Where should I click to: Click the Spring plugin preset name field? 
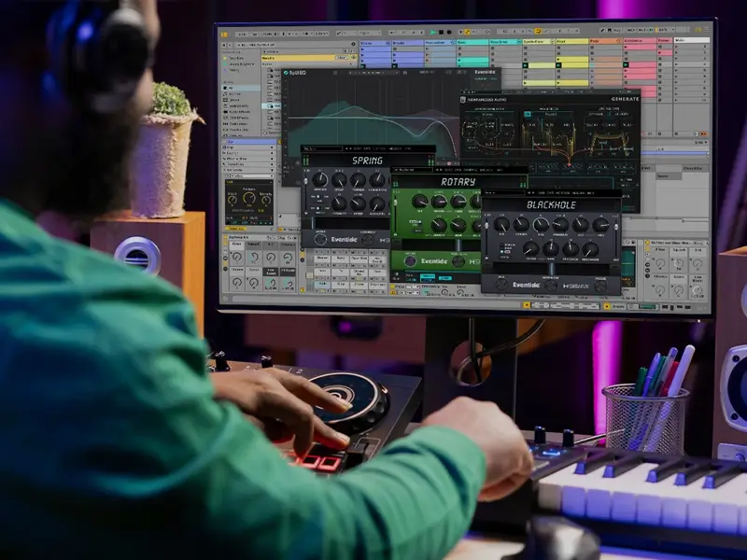pyautogui.click(x=322, y=149)
